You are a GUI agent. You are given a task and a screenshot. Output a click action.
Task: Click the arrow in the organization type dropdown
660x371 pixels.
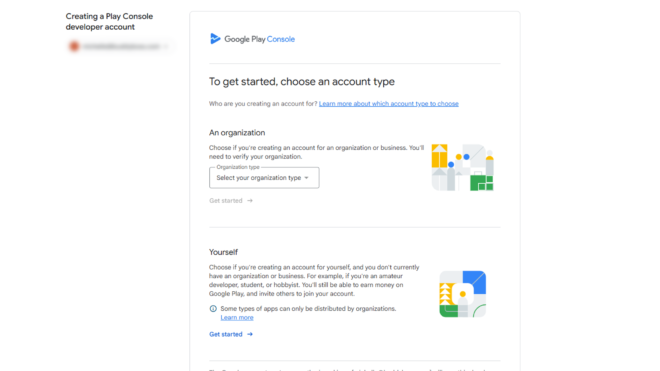[306, 178]
